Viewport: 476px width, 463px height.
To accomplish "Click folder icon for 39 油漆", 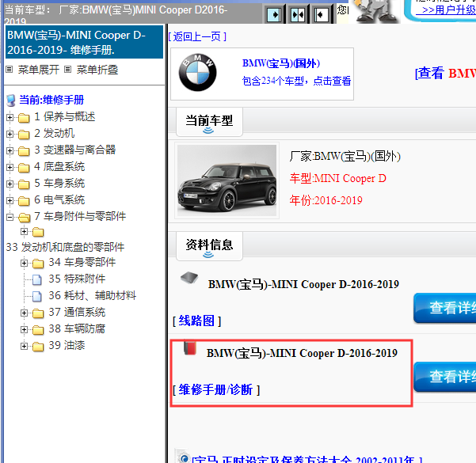I will (x=38, y=347).
